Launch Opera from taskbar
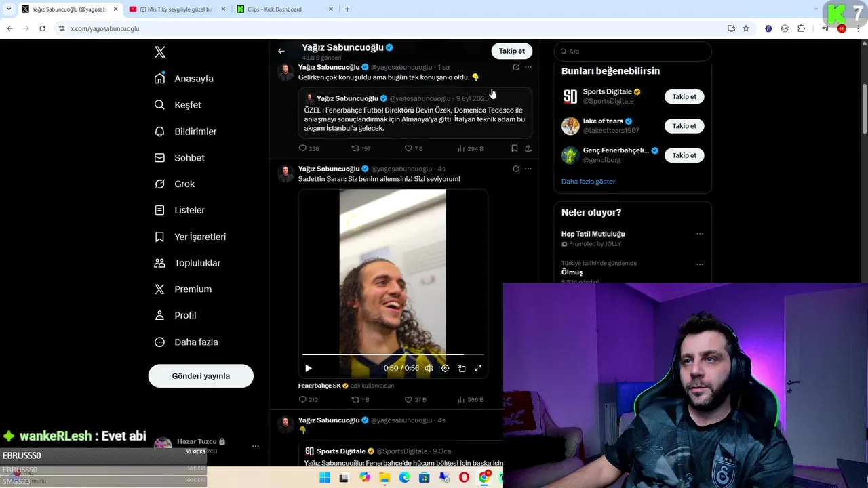The height and width of the screenshot is (488, 868). pyautogui.click(x=464, y=477)
